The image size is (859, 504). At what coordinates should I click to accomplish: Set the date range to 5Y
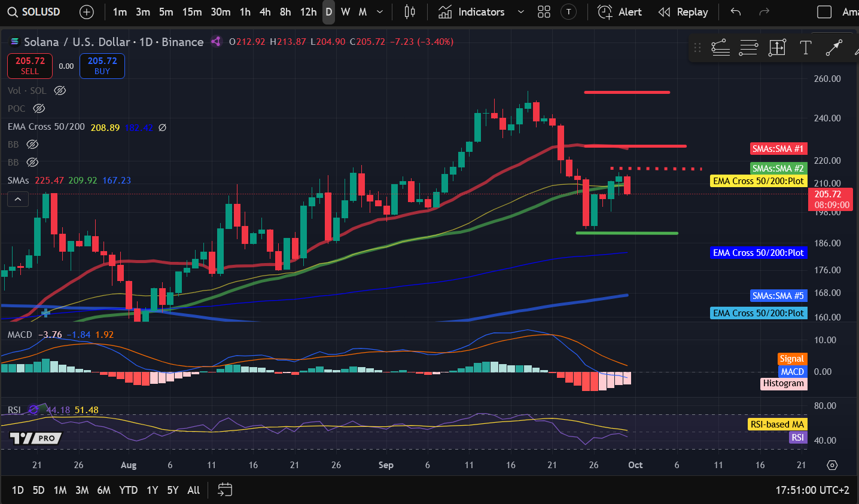pos(173,490)
